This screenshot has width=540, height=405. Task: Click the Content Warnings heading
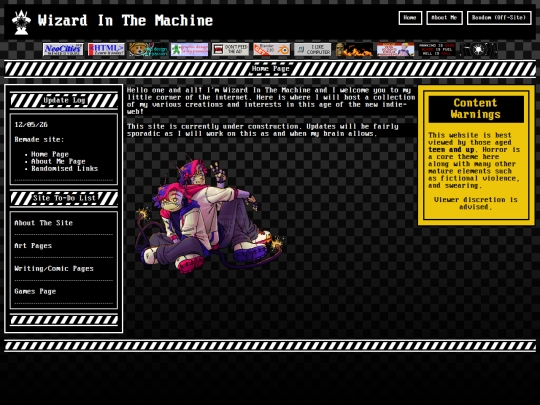[x=476, y=108]
